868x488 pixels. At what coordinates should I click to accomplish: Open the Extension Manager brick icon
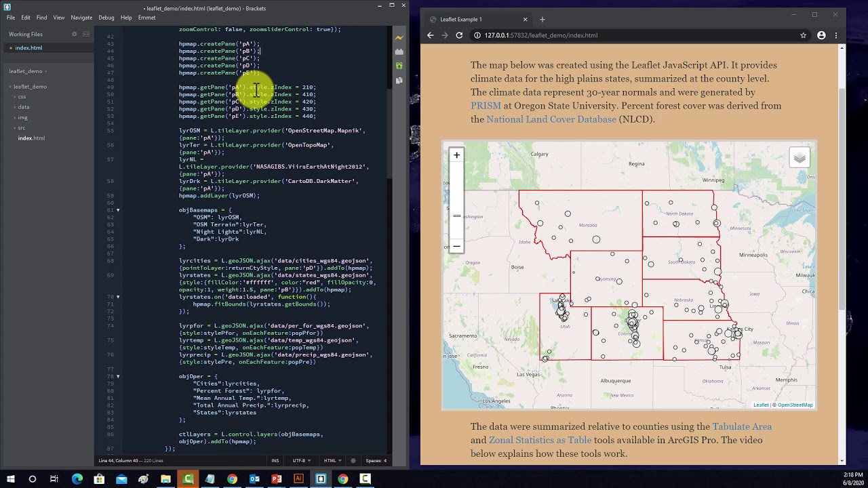[x=399, y=52]
